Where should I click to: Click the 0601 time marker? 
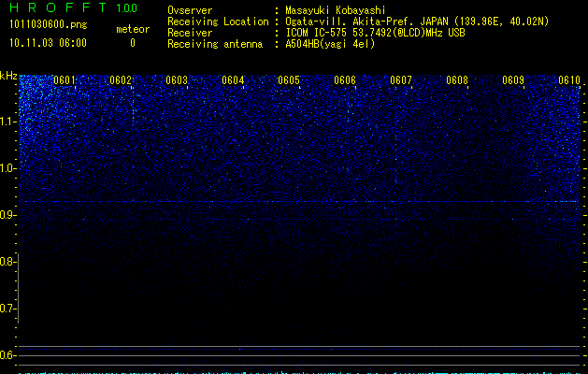(x=65, y=80)
